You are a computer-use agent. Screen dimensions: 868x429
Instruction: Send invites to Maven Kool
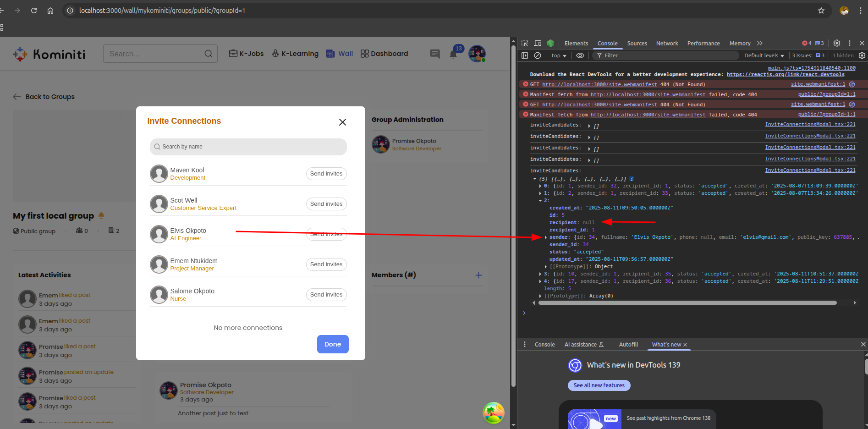[326, 174]
